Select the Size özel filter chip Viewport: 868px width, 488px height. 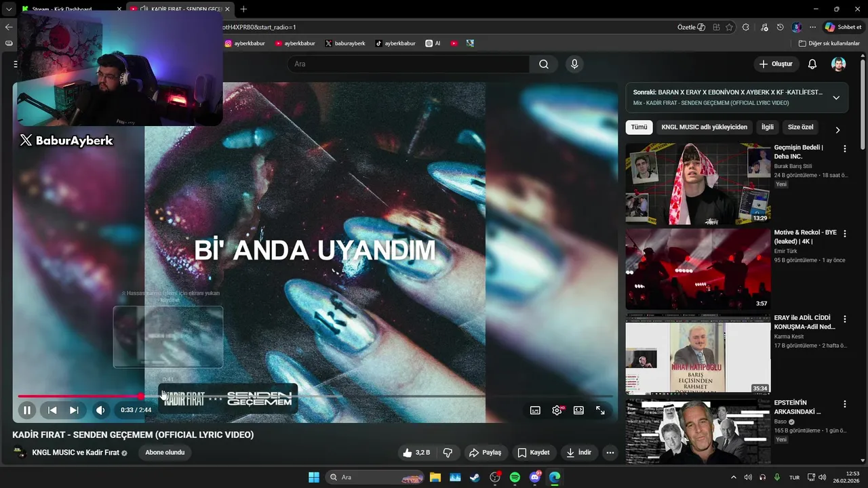click(800, 127)
